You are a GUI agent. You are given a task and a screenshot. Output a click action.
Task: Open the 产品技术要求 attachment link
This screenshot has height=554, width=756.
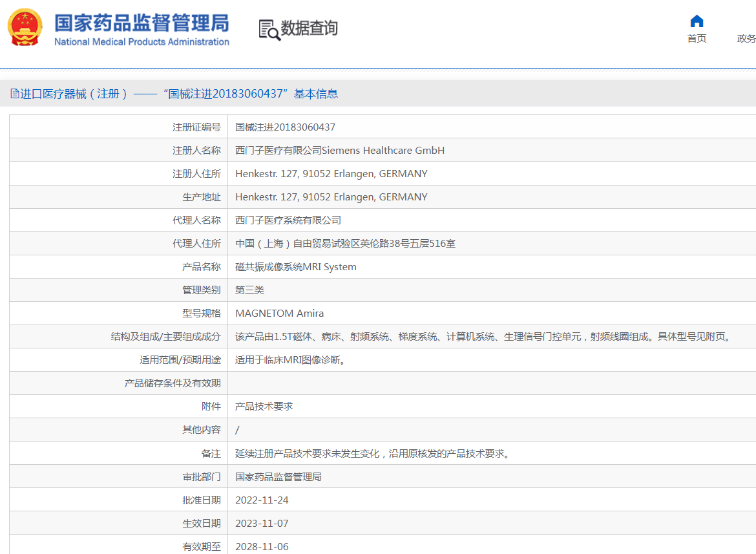pos(264,407)
